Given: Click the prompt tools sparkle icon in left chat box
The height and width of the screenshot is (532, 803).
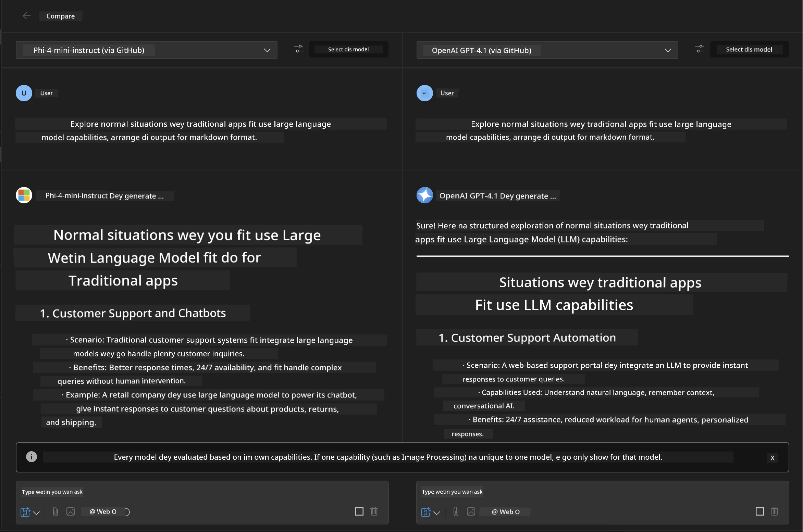Looking at the screenshot, I should pos(25,512).
